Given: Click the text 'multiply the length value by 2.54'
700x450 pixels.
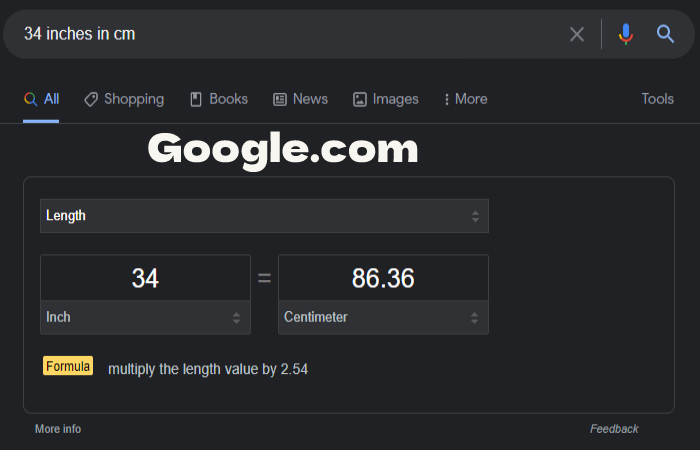Looking at the screenshot, I should pos(208,369).
